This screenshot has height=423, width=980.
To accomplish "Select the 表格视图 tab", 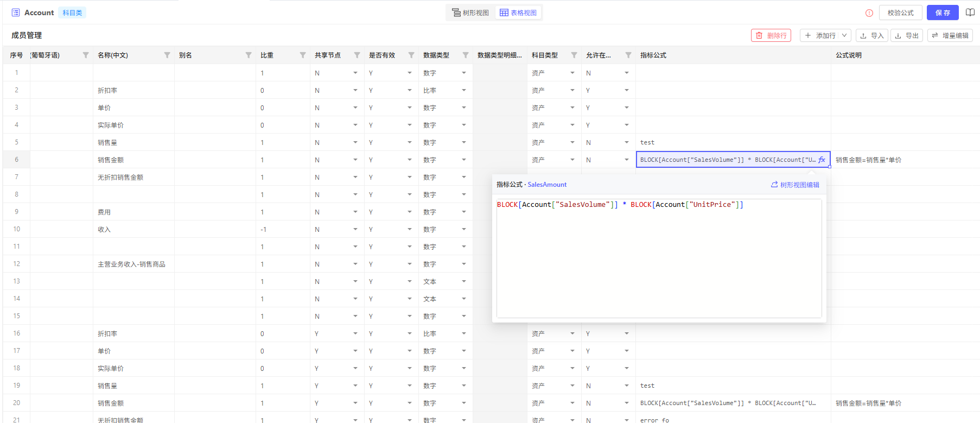I will click(x=518, y=12).
